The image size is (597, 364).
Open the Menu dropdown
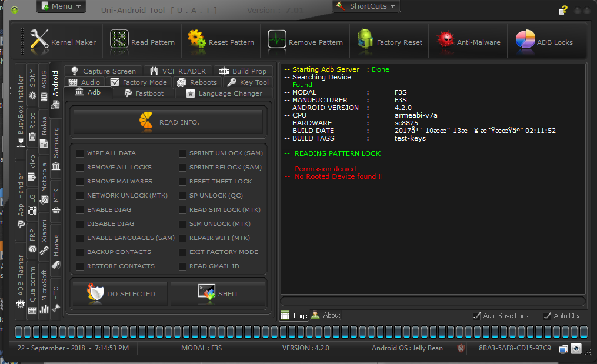click(61, 6)
